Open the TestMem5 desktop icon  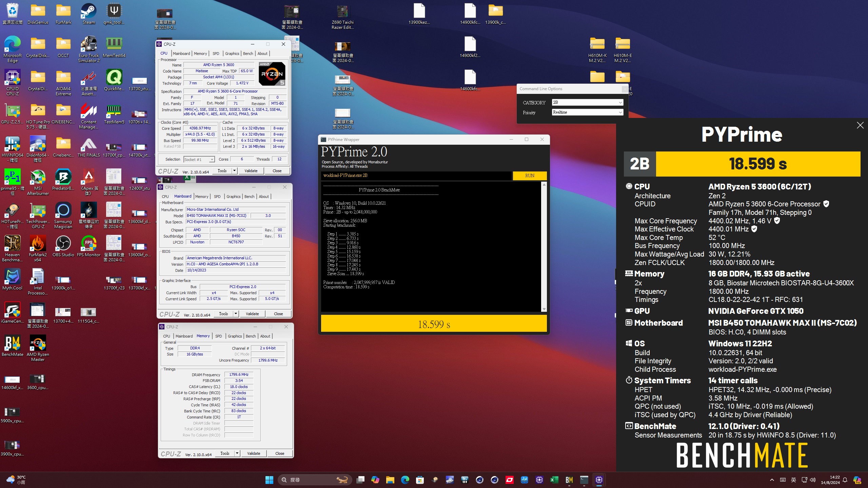pyautogui.click(x=114, y=114)
